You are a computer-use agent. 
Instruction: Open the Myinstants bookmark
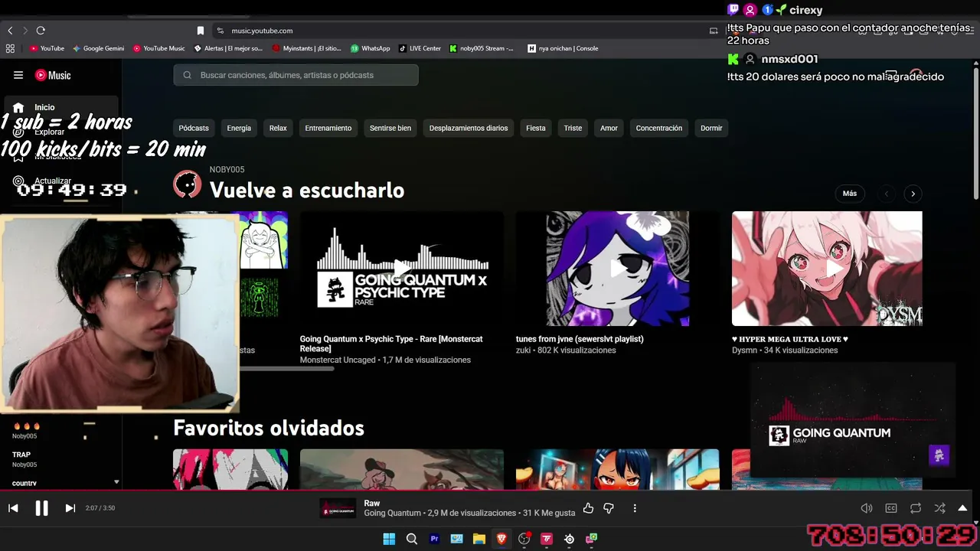[305, 48]
